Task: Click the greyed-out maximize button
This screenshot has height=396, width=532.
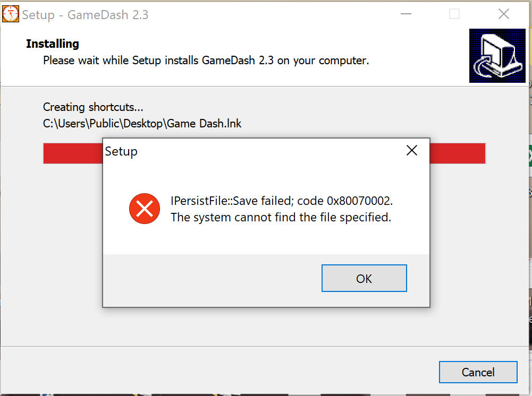Action: coord(454,14)
